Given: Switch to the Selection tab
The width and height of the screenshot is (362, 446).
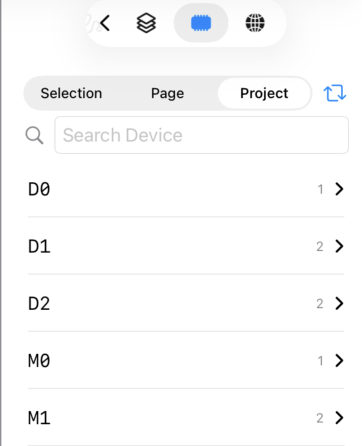Looking at the screenshot, I should 71,93.
